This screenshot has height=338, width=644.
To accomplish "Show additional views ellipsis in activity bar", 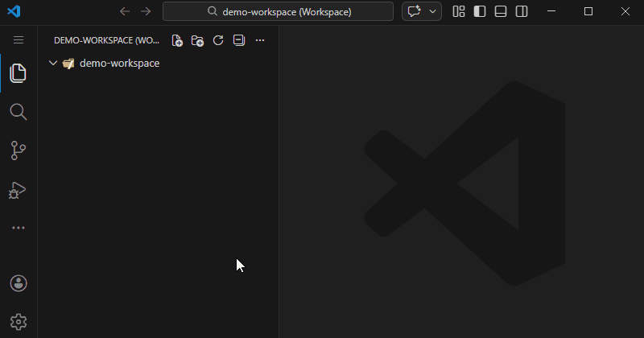I will (x=18, y=228).
